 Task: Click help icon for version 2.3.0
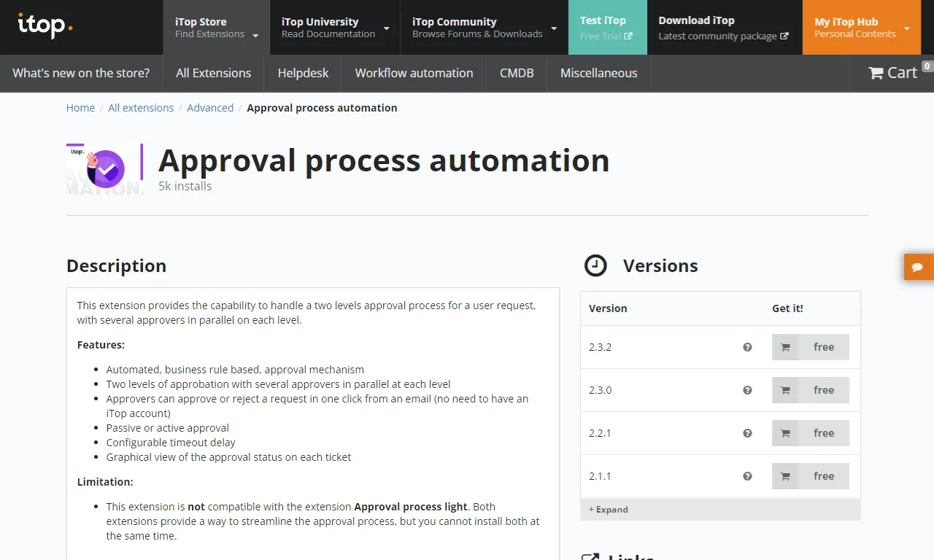tap(747, 390)
